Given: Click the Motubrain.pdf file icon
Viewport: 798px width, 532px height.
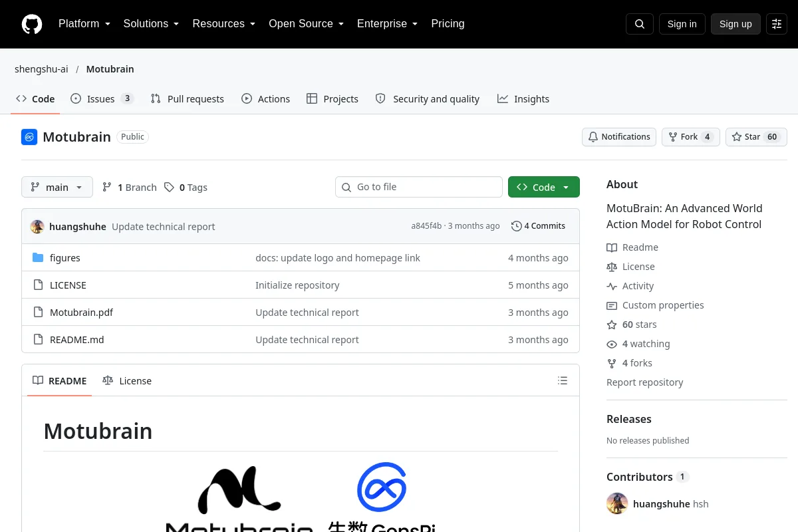Looking at the screenshot, I should [38, 313].
